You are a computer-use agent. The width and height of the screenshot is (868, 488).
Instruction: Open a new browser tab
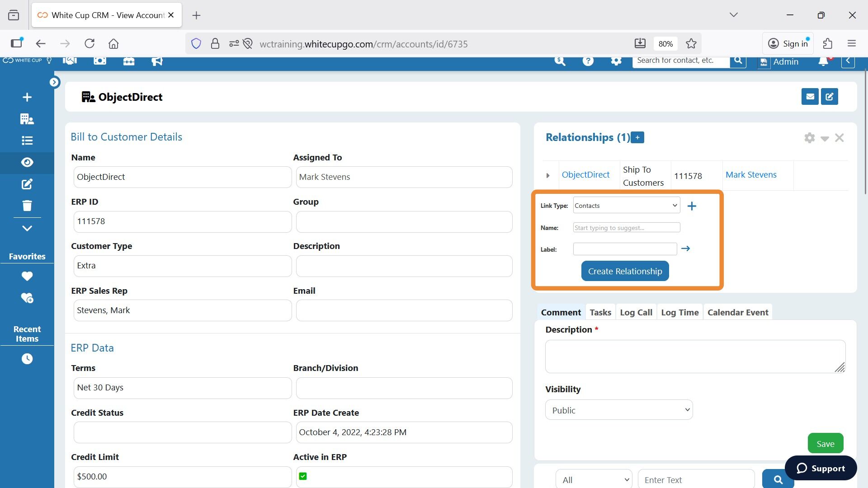tap(196, 15)
